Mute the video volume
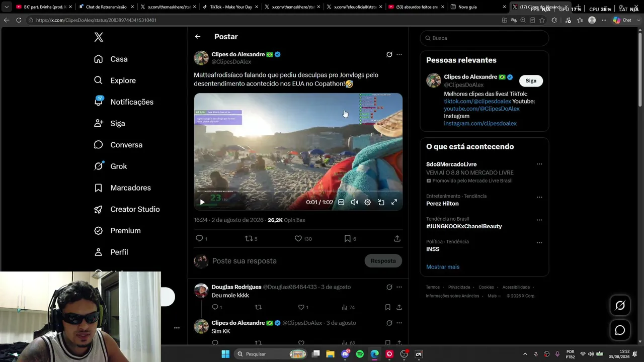 (354, 202)
